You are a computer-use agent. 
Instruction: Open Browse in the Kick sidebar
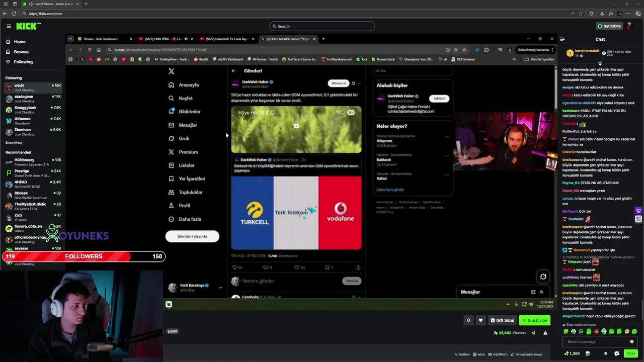click(17, 52)
